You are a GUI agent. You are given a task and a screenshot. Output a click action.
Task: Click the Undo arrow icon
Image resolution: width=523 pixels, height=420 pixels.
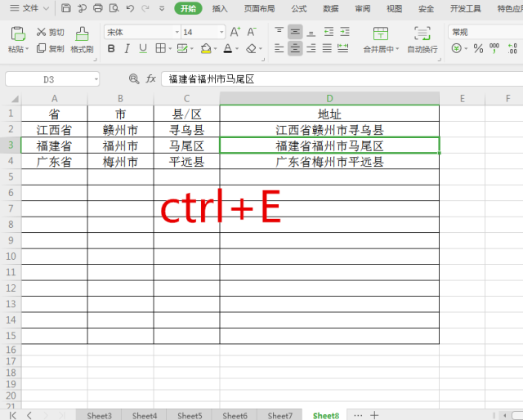[x=130, y=8]
